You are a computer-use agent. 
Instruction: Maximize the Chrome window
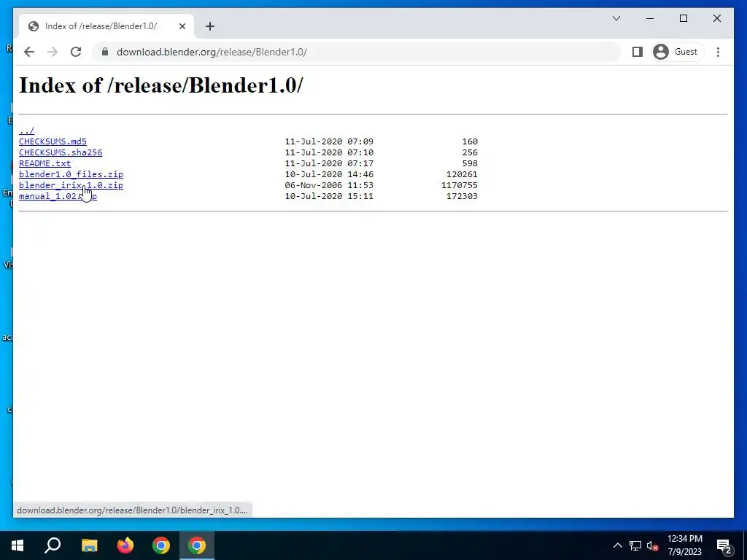click(x=683, y=18)
